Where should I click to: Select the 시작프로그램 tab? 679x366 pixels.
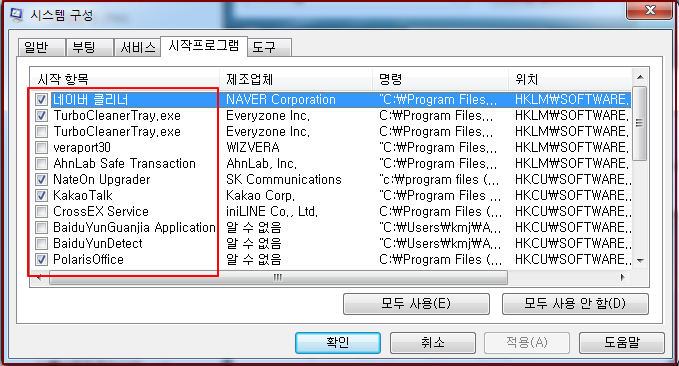coord(204,45)
